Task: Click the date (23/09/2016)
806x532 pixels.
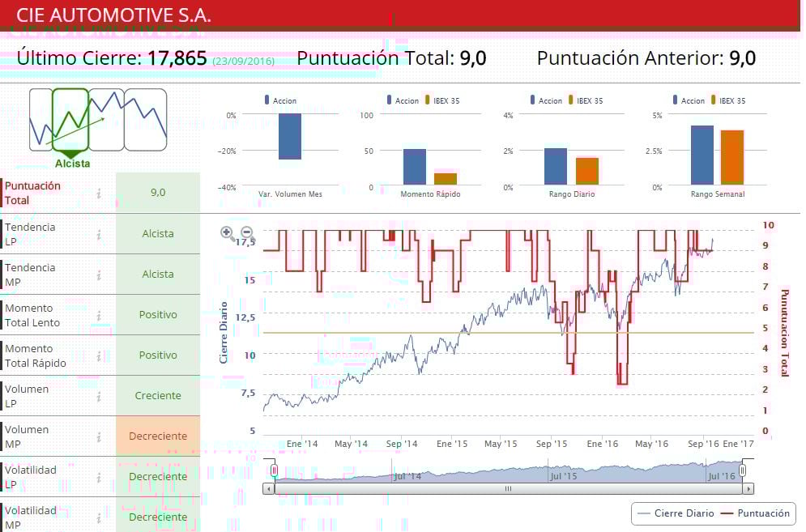Action: pos(243,62)
